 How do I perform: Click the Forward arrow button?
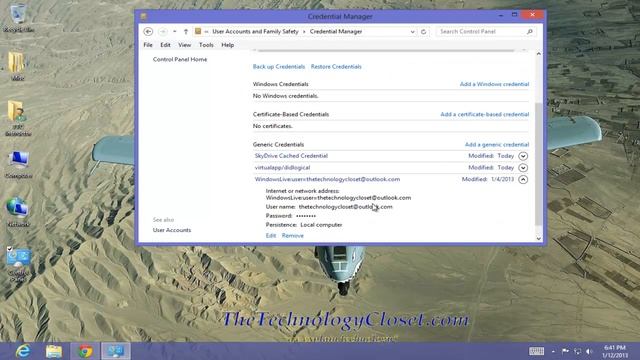(163, 31)
